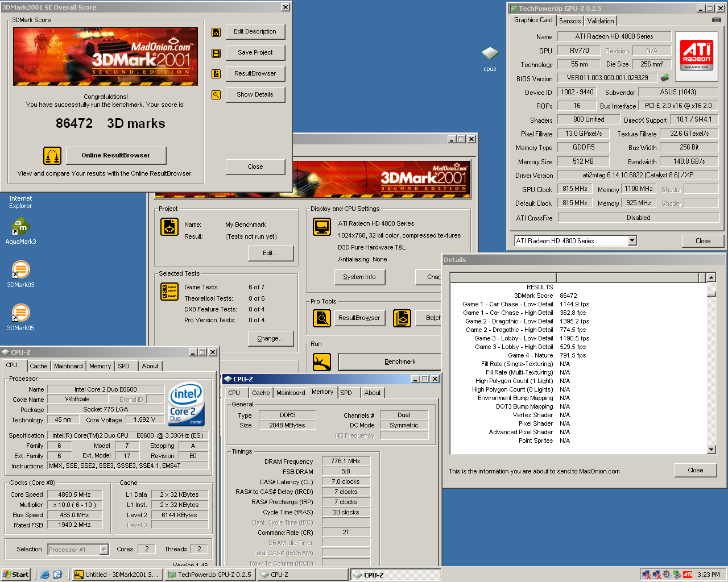Close the 3DMark score dialog via Close button
The height and width of the screenshot is (582, 728).
[255, 167]
